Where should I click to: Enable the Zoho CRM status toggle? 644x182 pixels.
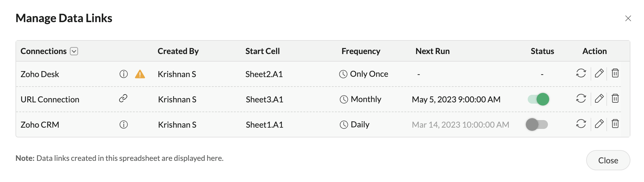(x=537, y=124)
